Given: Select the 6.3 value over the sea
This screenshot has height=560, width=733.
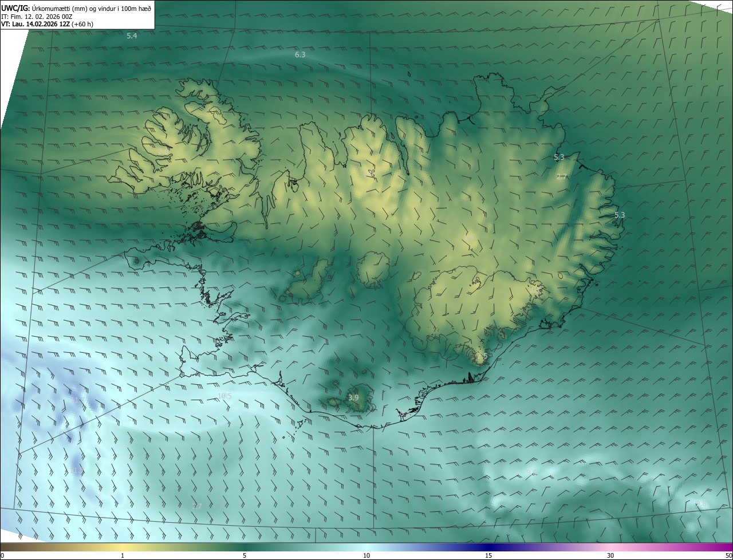Looking at the screenshot, I should 300,54.
